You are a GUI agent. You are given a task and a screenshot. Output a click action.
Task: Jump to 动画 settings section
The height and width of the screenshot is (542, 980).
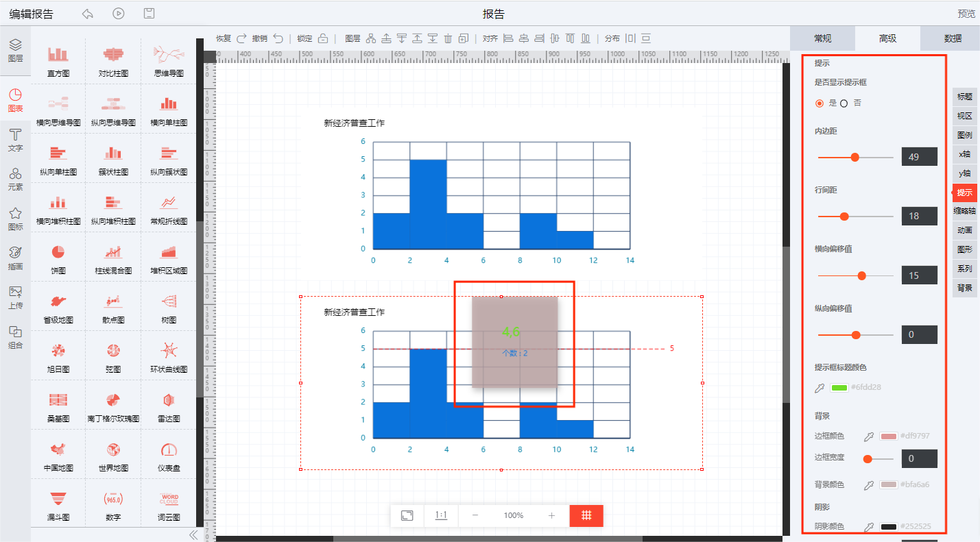(965, 230)
